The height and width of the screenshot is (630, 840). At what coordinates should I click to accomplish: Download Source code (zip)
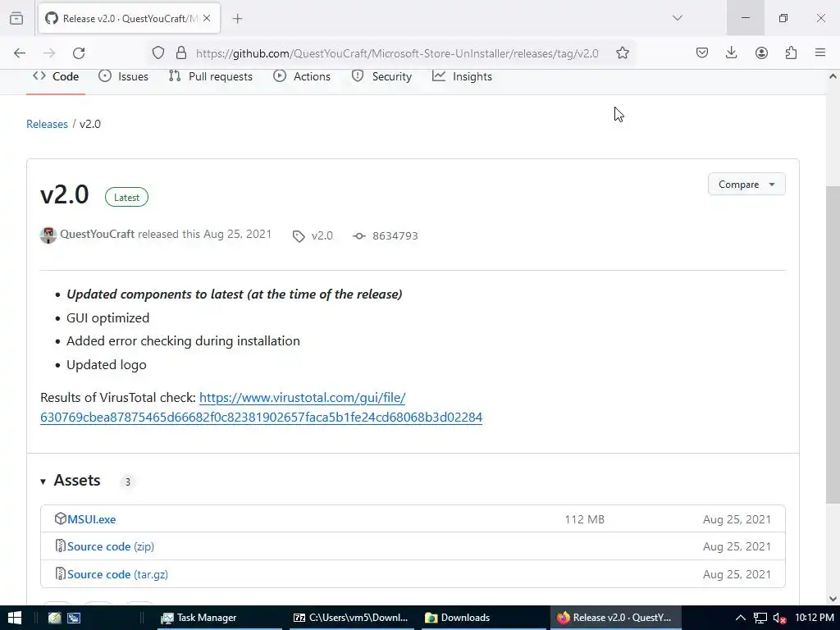click(x=111, y=546)
